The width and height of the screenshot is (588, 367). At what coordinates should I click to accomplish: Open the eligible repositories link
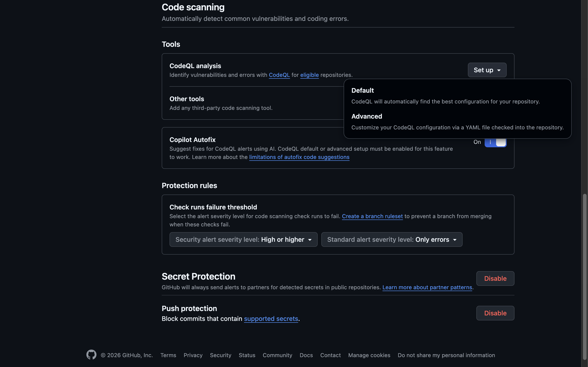pyautogui.click(x=309, y=75)
